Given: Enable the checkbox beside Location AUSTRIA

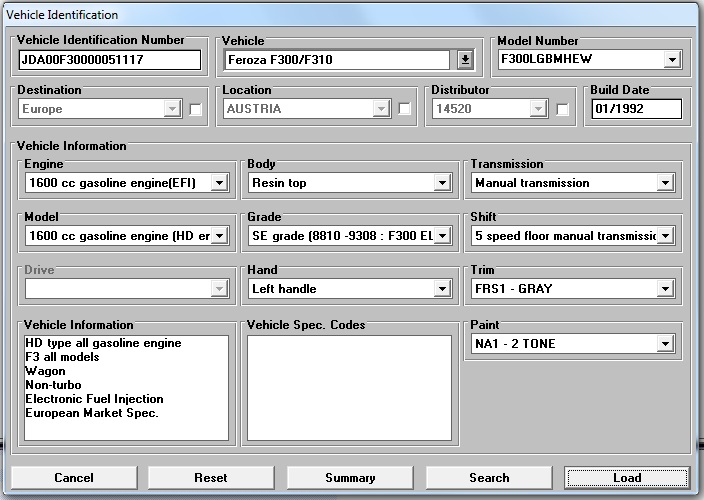Looking at the screenshot, I should [x=404, y=109].
